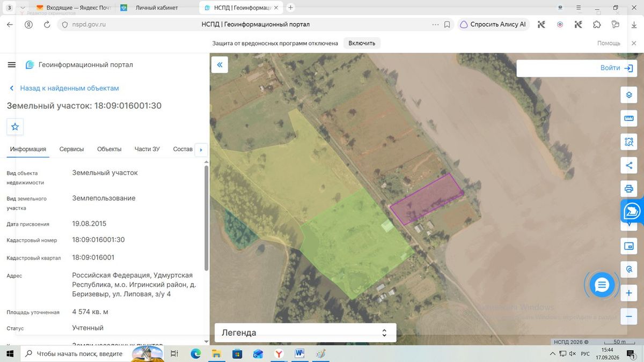Open the portal hamburger menu

tap(12, 65)
